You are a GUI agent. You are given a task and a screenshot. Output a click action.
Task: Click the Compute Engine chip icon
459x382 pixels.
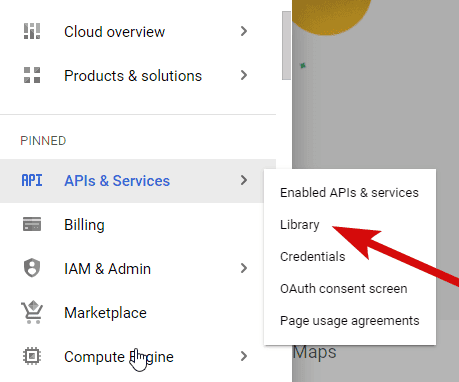pyautogui.click(x=32, y=356)
